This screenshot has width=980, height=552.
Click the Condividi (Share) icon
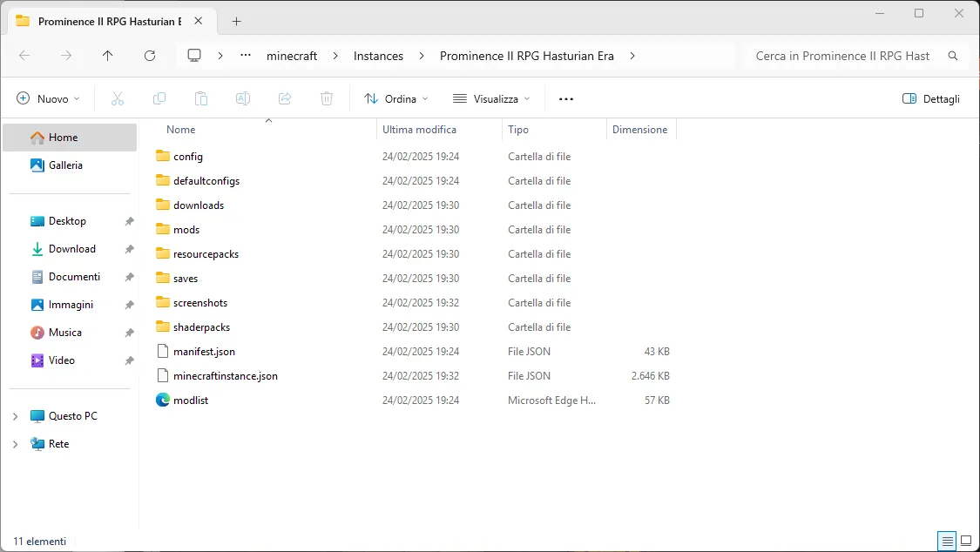click(285, 98)
